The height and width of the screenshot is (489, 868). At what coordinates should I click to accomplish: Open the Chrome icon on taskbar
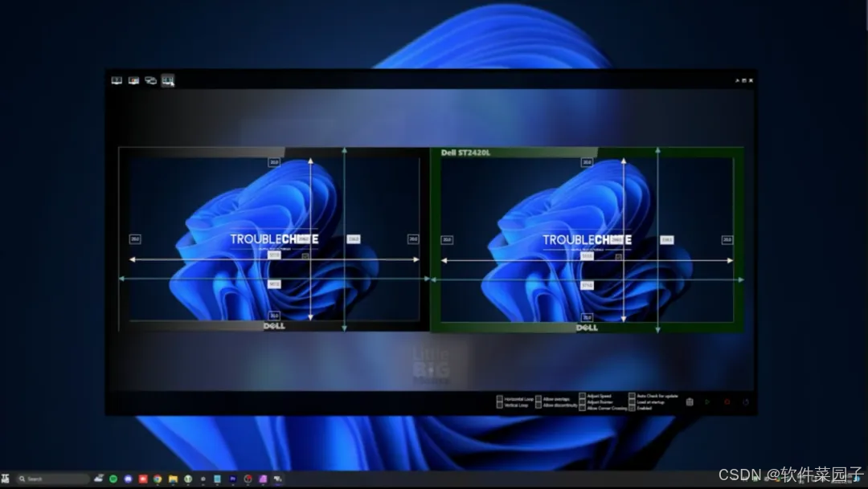click(158, 479)
